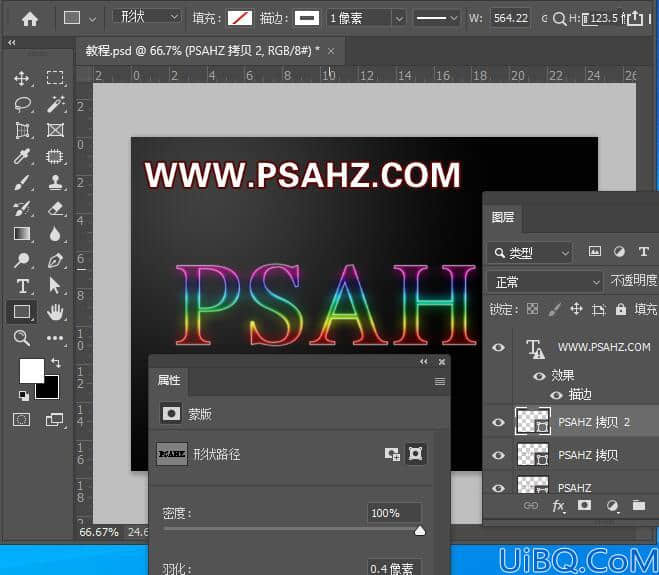Click the foreground white color swatch

click(32, 371)
